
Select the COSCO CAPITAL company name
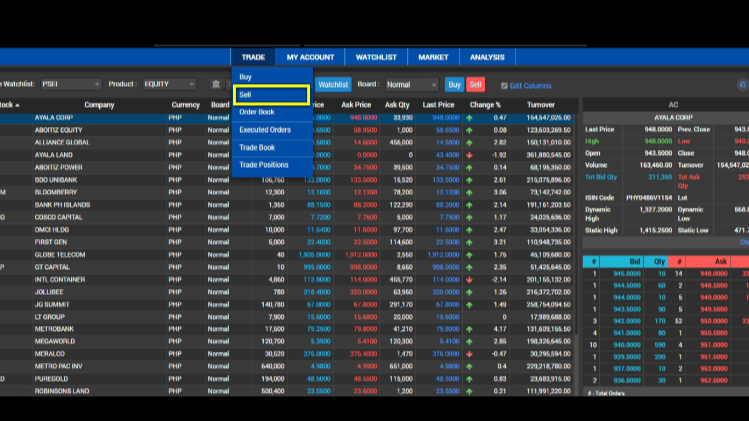point(58,217)
